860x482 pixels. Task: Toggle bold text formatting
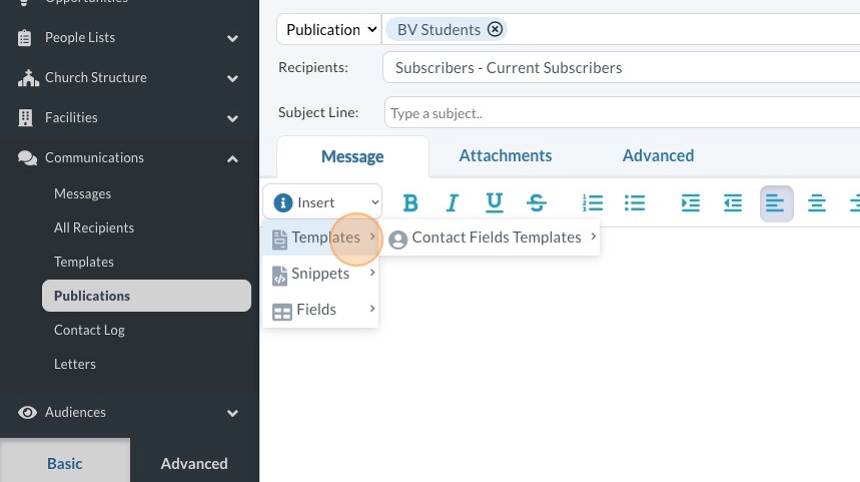tap(410, 203)
